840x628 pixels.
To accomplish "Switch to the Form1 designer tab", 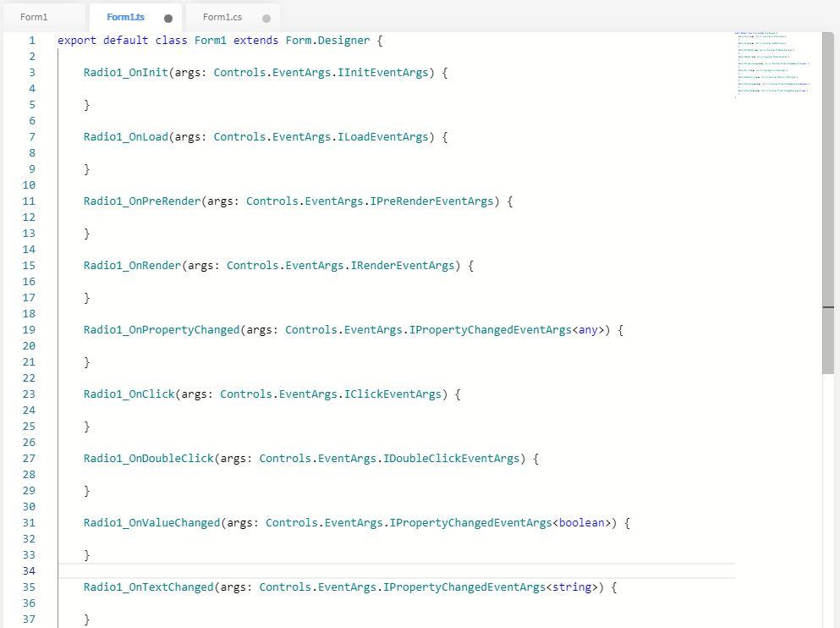I will 34,18.
